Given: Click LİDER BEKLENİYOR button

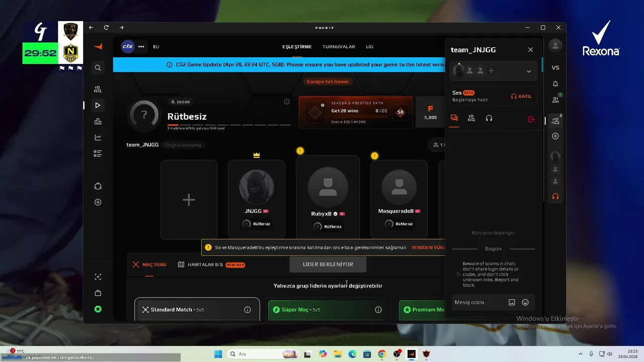Looking at the screenshot, I should 328,264.
